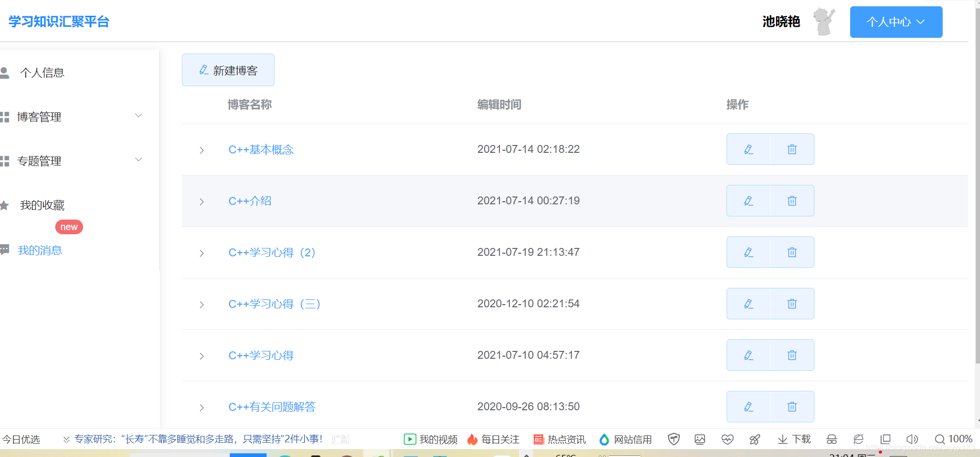Click the user avatar beside 池晓艳

824,22
